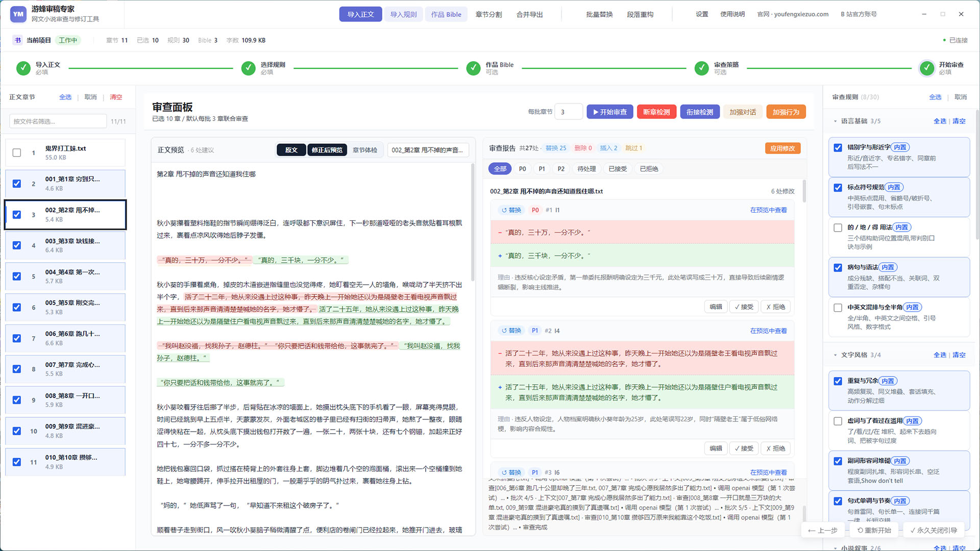Select the 修正后预览 mode
Image resolution: width=980 pixels, height=551 pixels.
[327, 150]
